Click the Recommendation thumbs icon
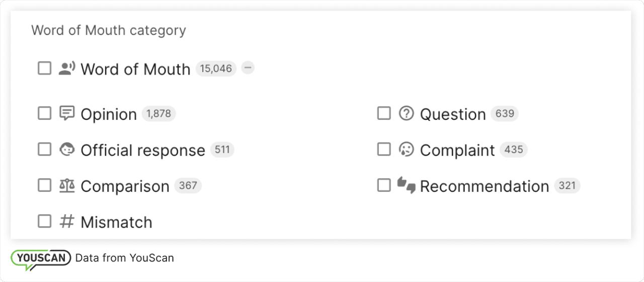This screenshot has height=282, width=644. 406,185
